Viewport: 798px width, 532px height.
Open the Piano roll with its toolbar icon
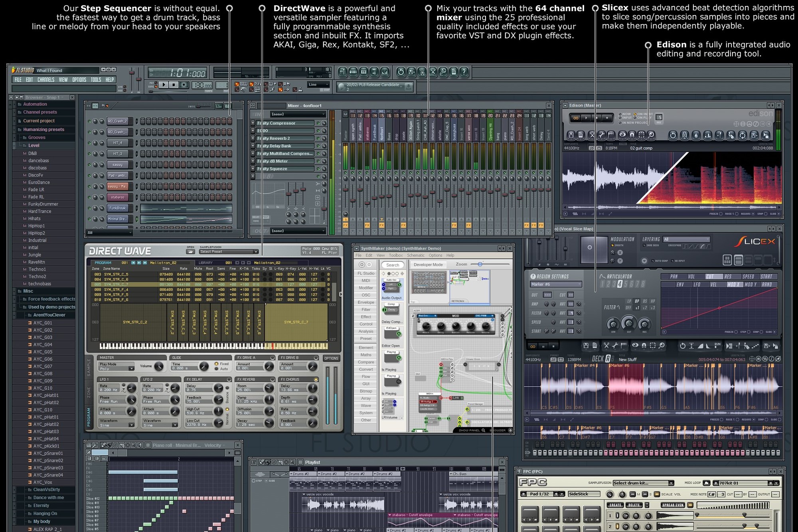[x=363, y=72]
